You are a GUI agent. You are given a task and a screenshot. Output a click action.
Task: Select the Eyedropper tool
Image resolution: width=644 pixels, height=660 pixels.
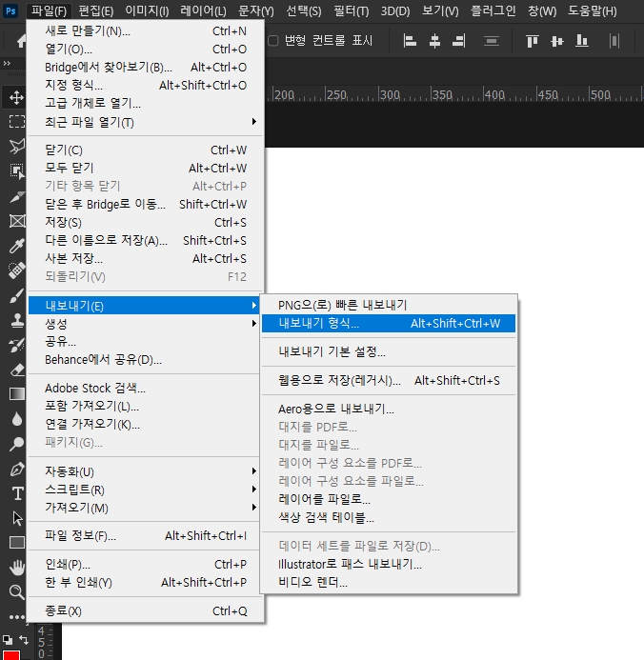pyautogui.click(x=16, y=246)
